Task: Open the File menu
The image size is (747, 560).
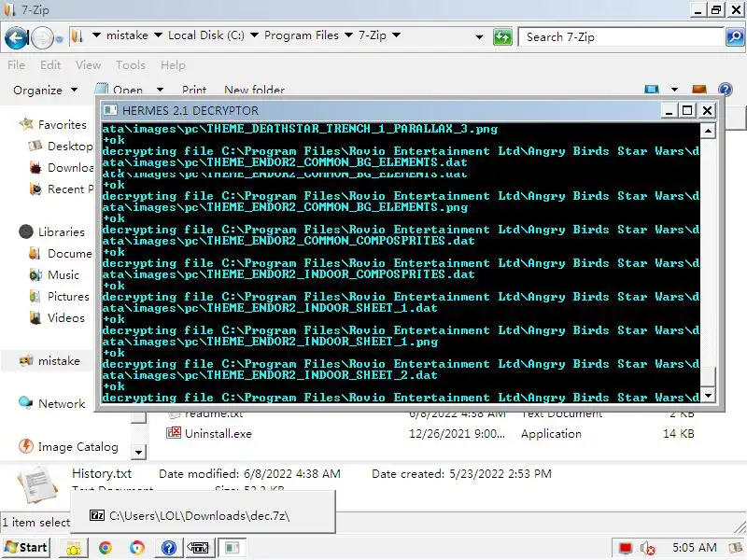Action: [16, 64]
